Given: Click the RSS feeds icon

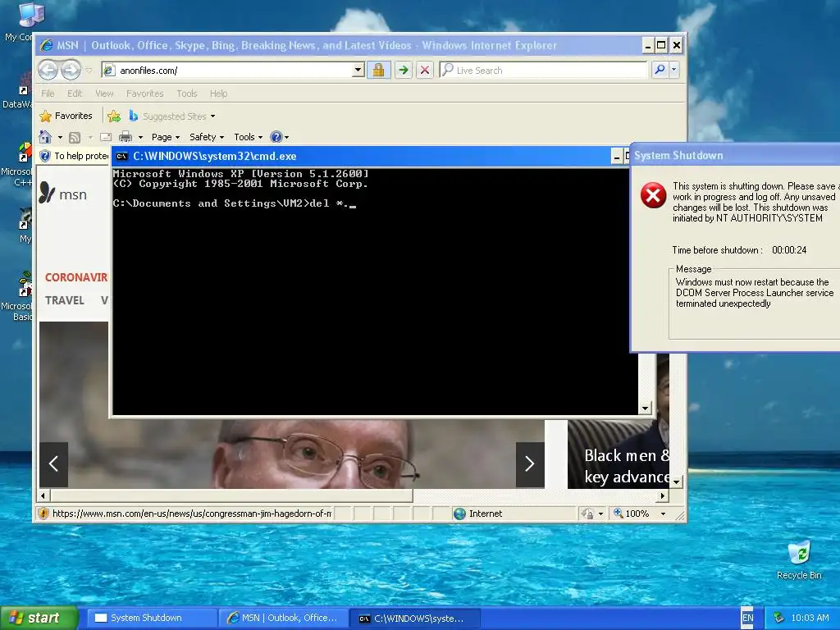Looking at the screenshot, I should click(x=75, y=138).
